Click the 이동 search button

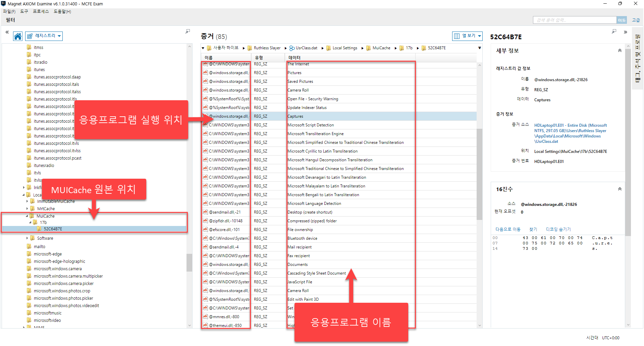622,20
